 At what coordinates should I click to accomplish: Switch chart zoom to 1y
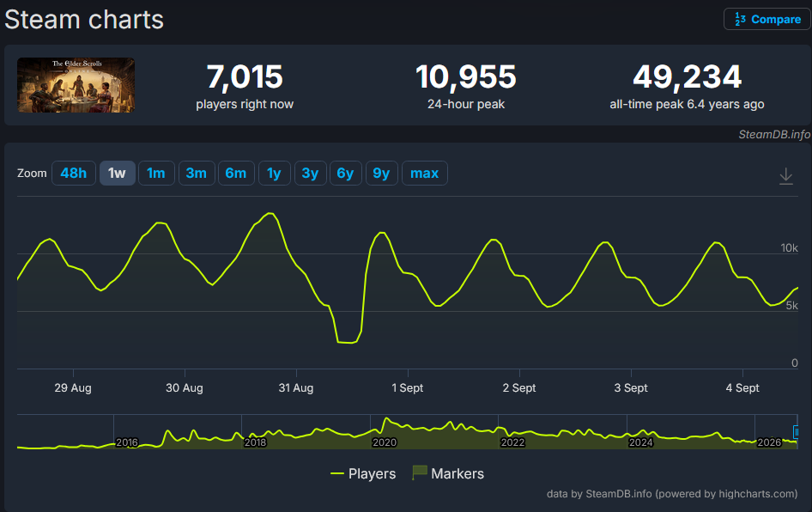click(x=274, y=173)
